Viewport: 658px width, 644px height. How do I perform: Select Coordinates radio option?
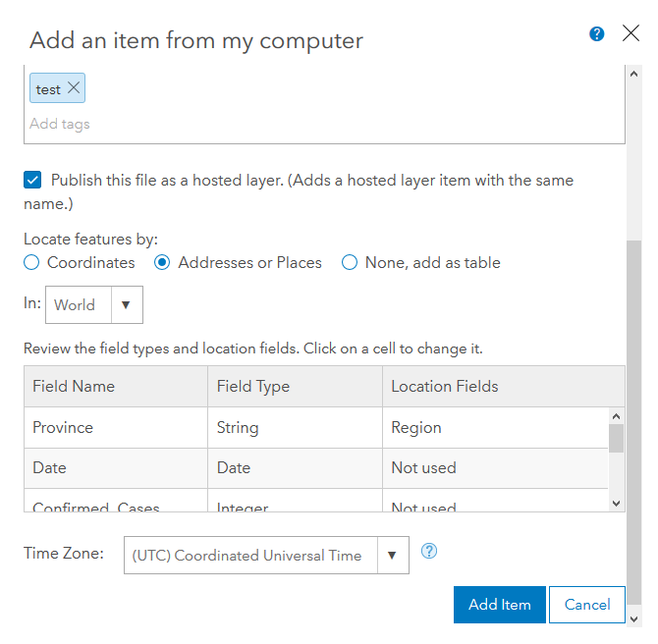point(31,262)
